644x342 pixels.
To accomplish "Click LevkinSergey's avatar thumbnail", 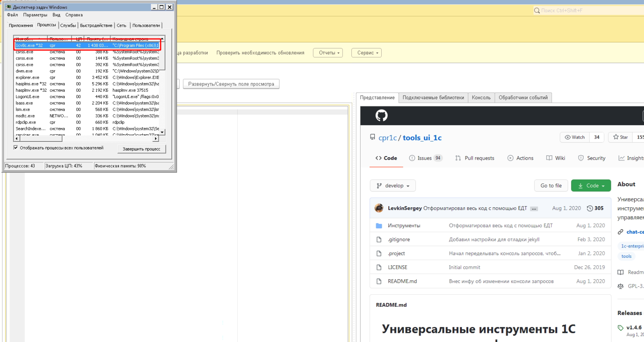I will pos(379,208).
